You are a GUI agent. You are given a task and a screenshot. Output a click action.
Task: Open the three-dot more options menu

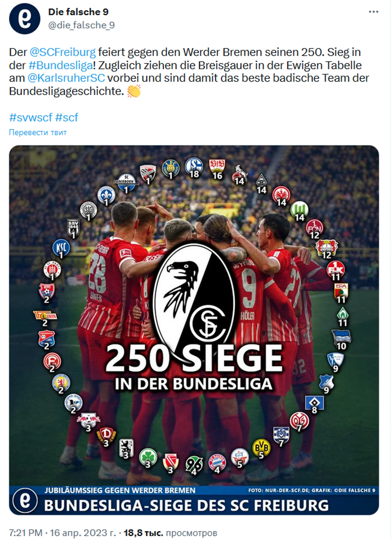pyautogui.click(x=373, y=12)
